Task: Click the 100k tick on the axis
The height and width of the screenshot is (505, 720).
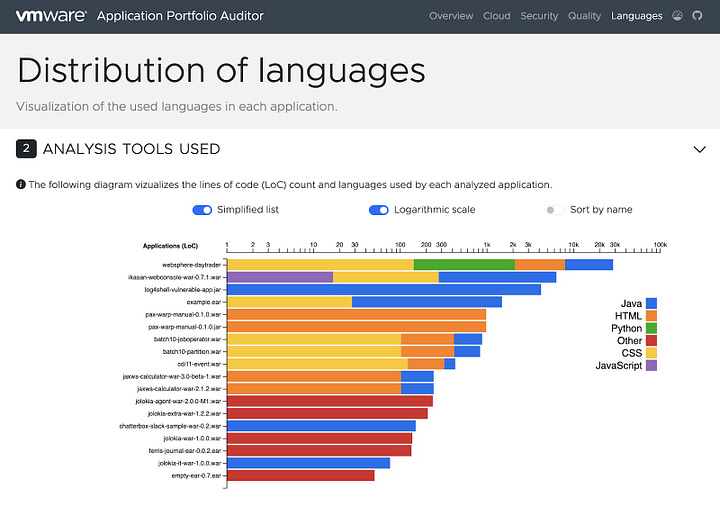Action: click(x=660, y=245)
